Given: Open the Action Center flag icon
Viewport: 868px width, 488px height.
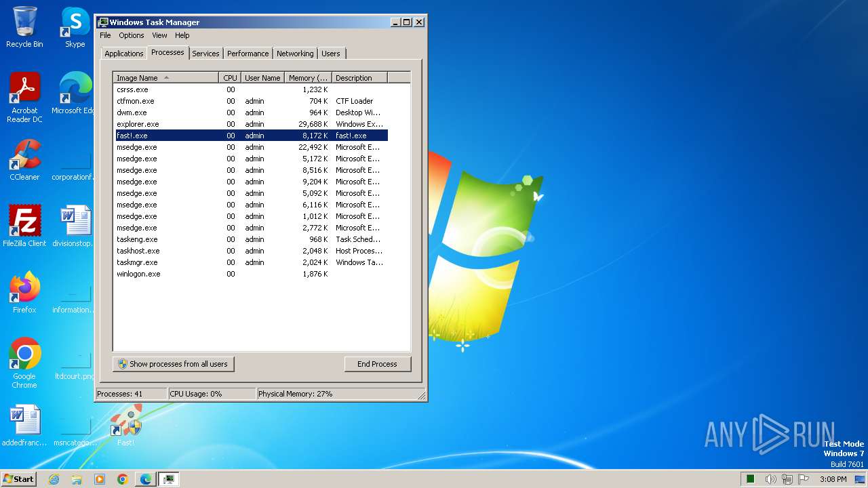Looking at the screenshot, I should (x=804, y=479).
